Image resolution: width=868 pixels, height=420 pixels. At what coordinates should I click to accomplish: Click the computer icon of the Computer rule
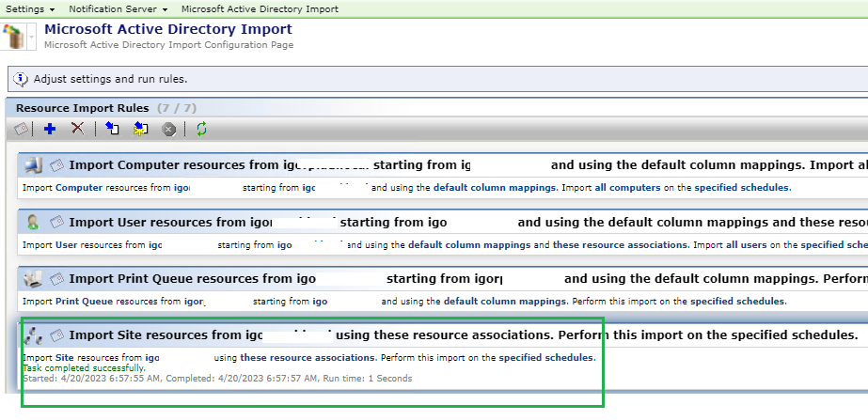pos(33,165)
